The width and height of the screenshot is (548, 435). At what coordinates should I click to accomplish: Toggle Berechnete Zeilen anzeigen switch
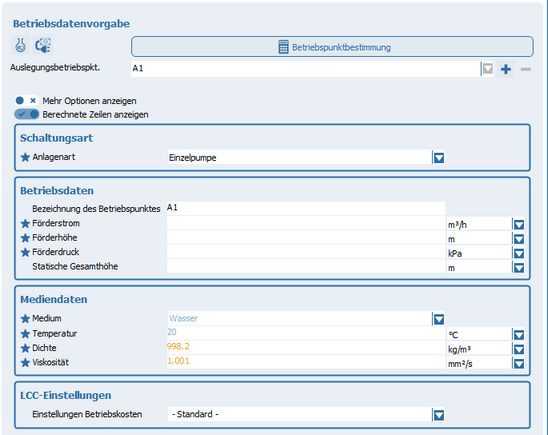27,114
